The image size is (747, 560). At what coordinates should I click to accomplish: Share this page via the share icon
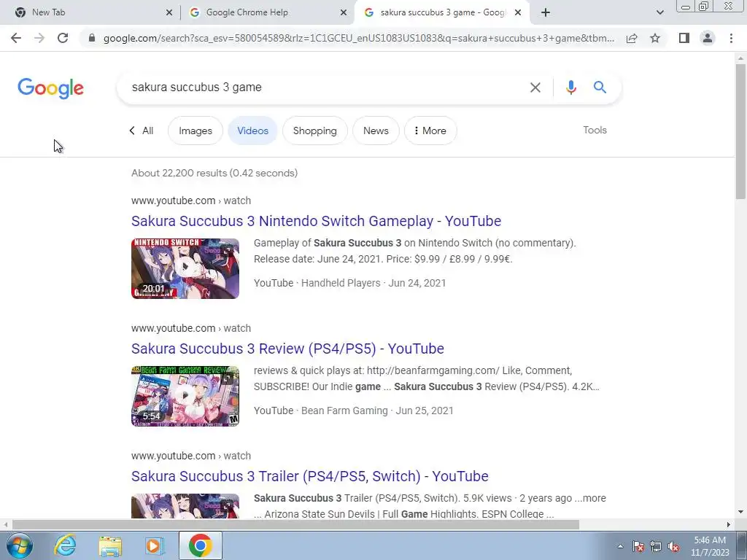[632, 38]
